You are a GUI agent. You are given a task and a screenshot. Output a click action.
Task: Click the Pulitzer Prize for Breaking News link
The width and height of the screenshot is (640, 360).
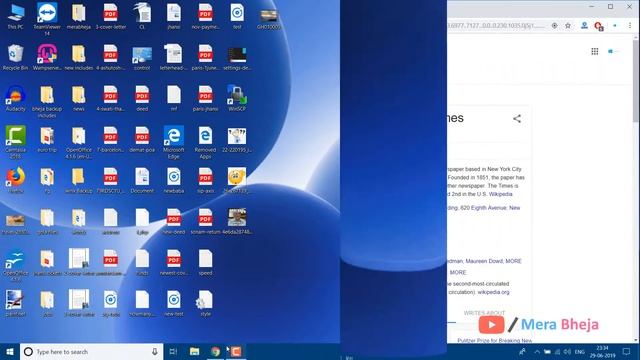(x=494, y=340)
